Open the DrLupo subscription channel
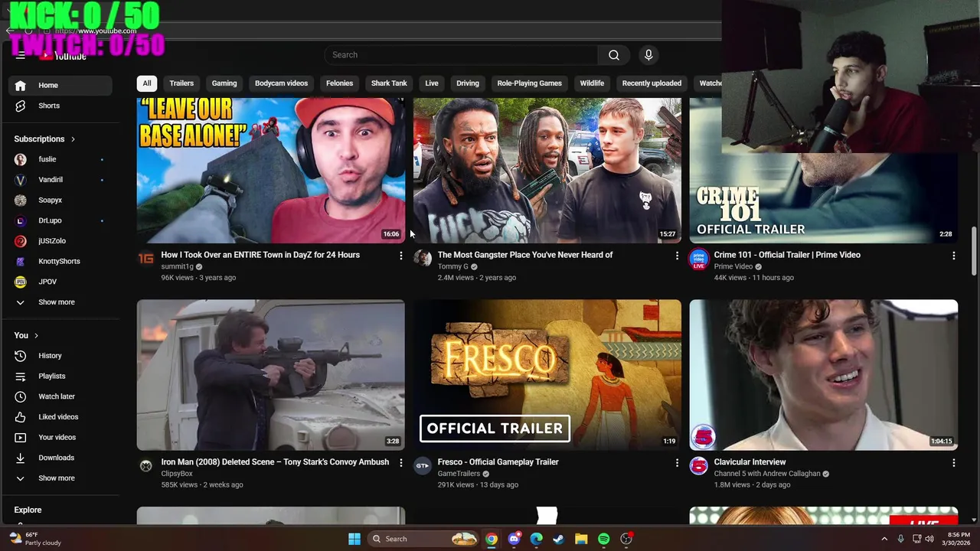The width and height of the screenshot is (980, 551). point(60,220)
